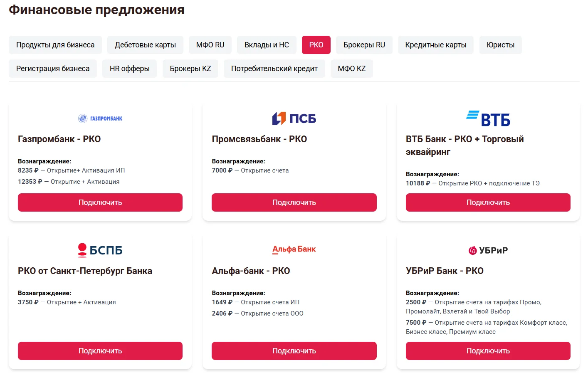Image resolution: width=588 pixels, height=375 pixels.
Task: Select the Юристы category
Action: pos(500,44)
